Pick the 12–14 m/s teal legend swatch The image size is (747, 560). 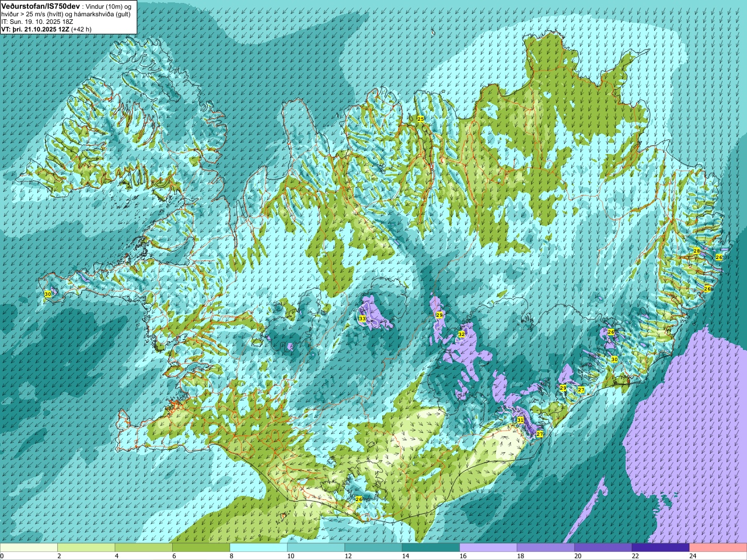point(373,548)
